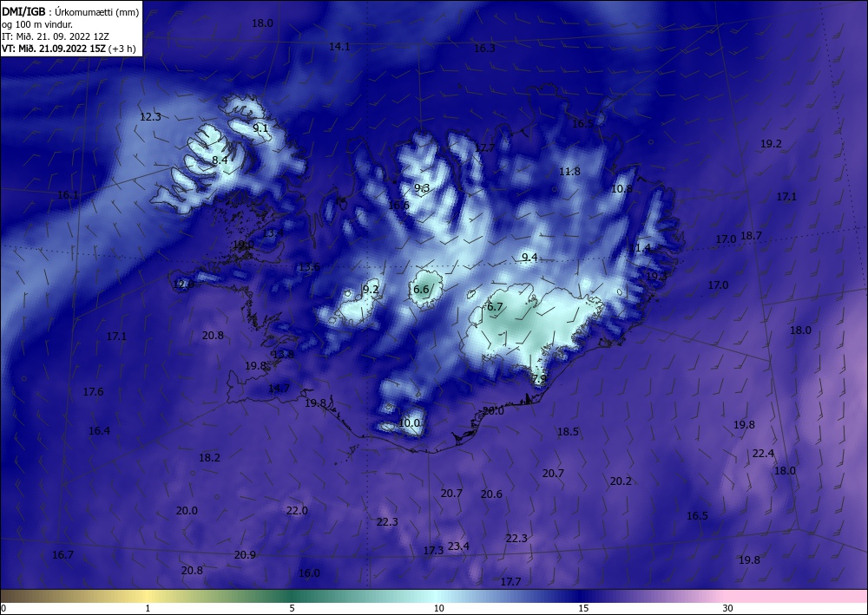Click the 'DMI/IGB : Úrkomumætti (mm)' title text

click(x=70, y=12)
